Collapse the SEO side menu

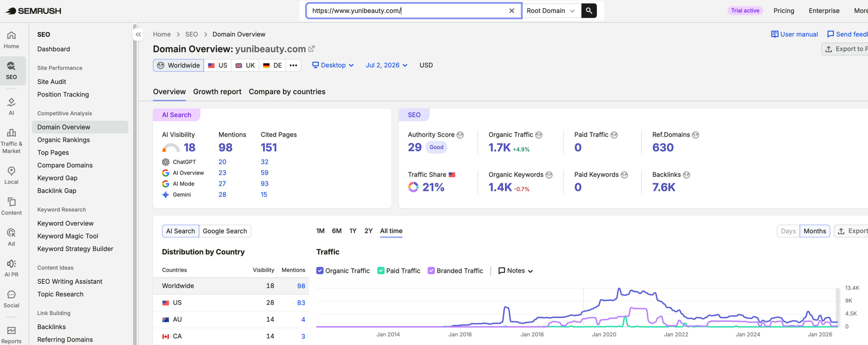138,34
